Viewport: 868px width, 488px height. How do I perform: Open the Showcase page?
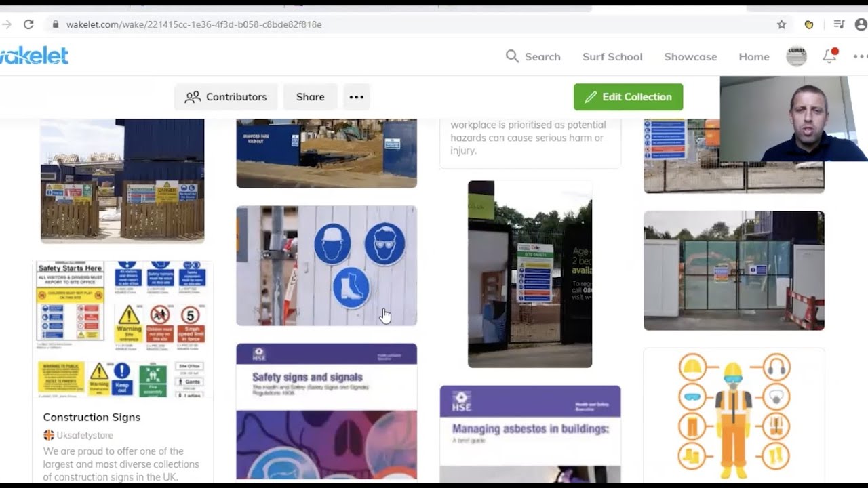[690, 57]
